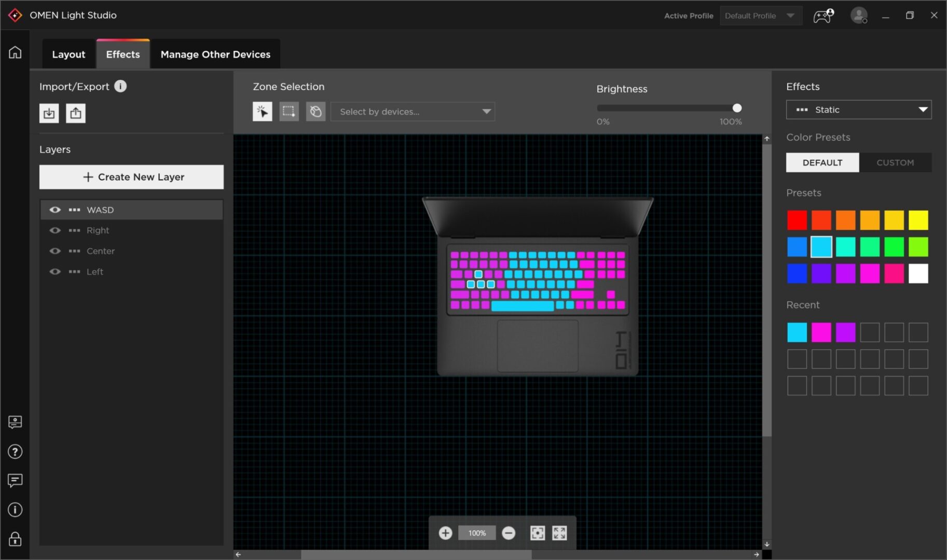Select the WASD layer
This screenshot has width=947, height=560.
pyautogui.click(x=131, y=209)
